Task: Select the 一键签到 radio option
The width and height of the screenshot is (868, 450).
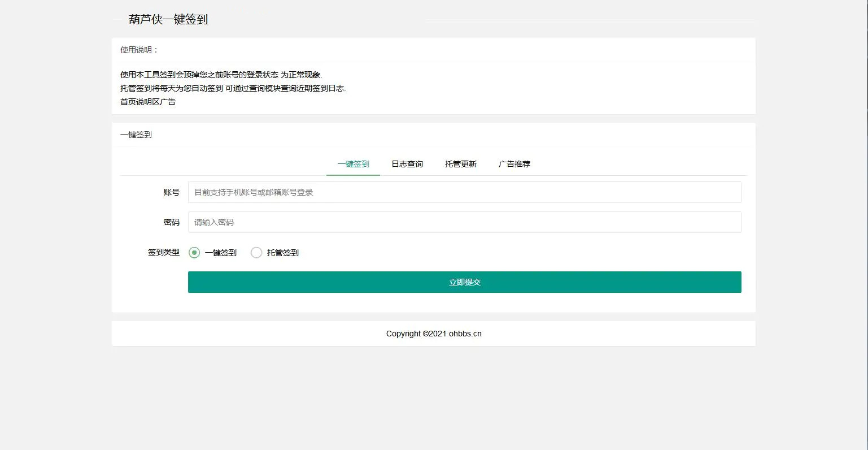Action: pyautogui.click(x=213, y=253)
